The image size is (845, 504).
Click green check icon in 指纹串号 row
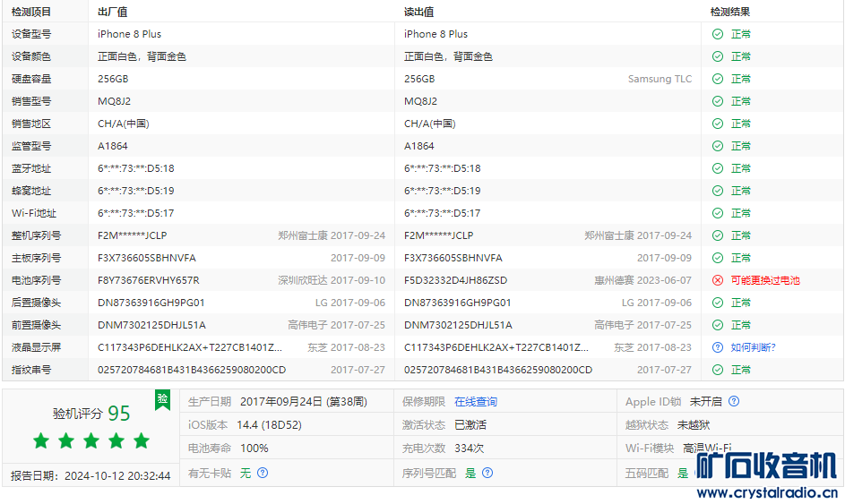coord(717,370)
